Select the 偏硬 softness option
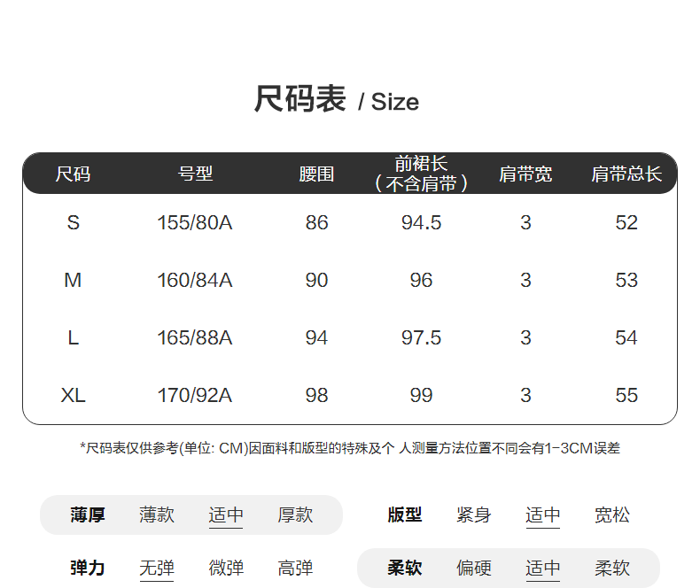Viewport: 700px width, 588px height. pyautogui.click(x=474, y=569)
